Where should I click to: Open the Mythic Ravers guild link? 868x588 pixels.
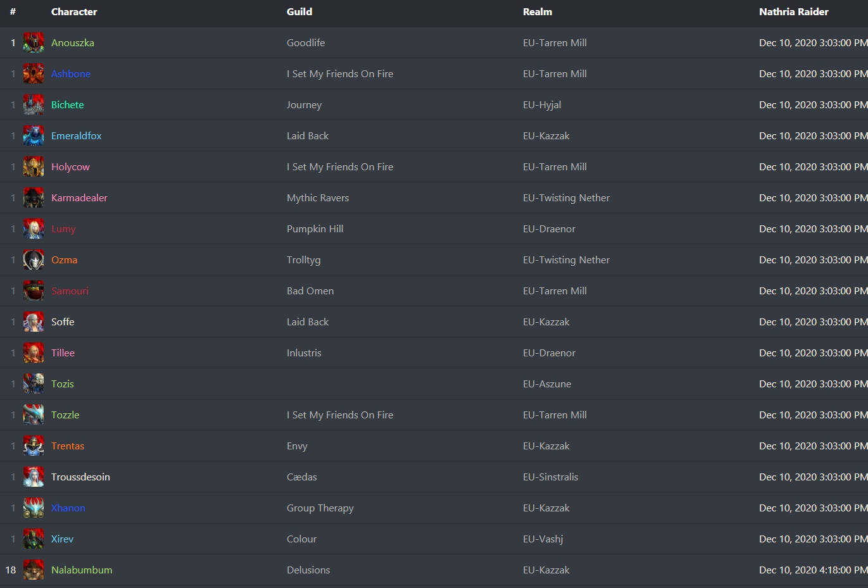(x=318, y=197)
